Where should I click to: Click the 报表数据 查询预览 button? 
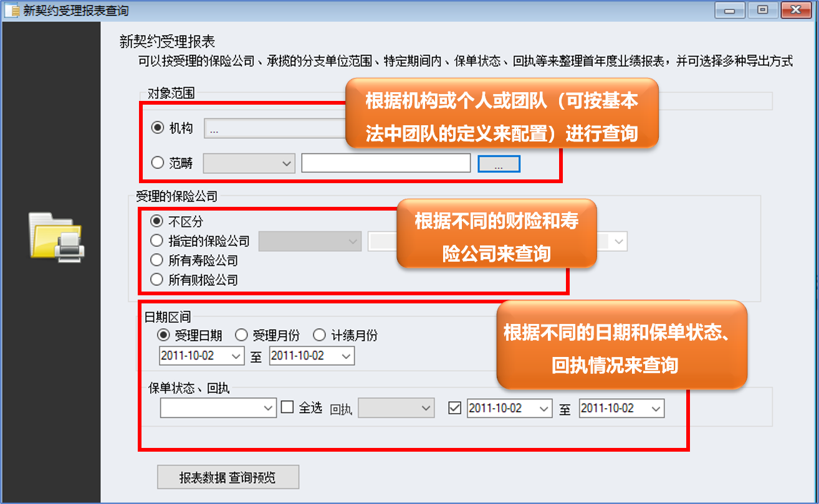(228, 477)
